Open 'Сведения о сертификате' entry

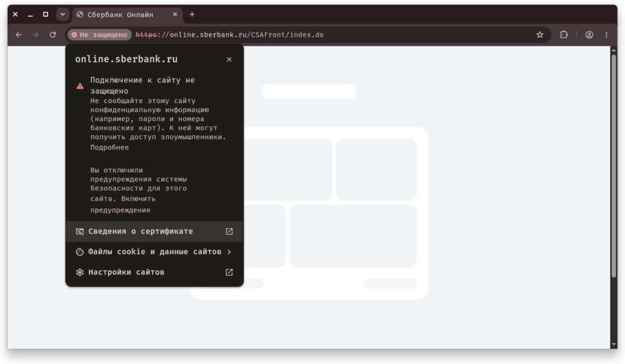pyautogui.click(x=154, y=231)
